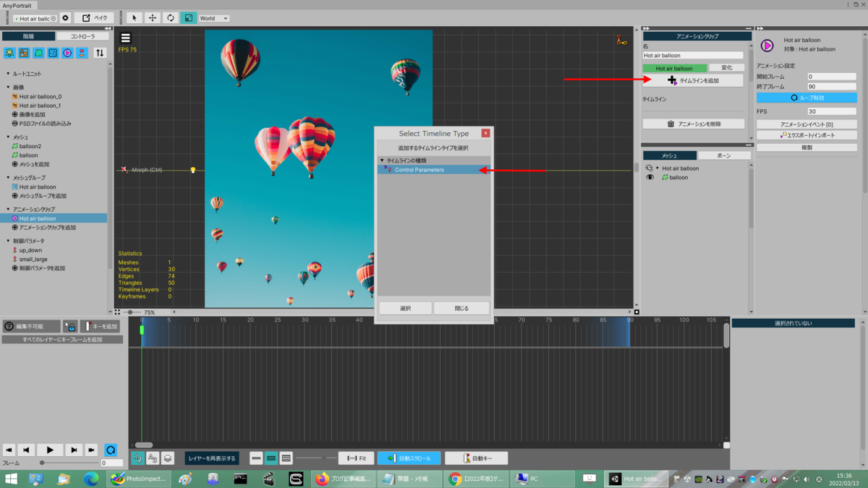Screen dimensions: 868x488
Task: Toggle 自動スクロール auto scroll
Action: [x=409, y=458]
